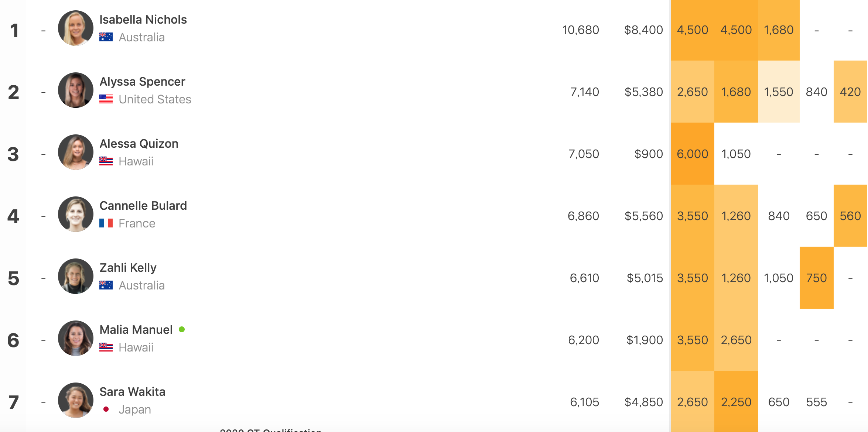Open Alyssa Spencer's athlete avatar
Image resolution: width=868 pixels, height=432 pixels.
(76, 90)
